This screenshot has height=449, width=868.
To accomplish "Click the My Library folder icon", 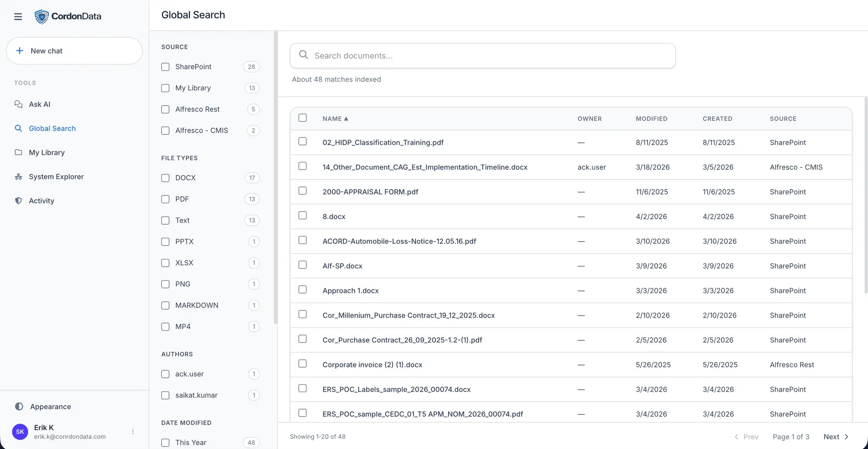I will [x=18, y=152].
